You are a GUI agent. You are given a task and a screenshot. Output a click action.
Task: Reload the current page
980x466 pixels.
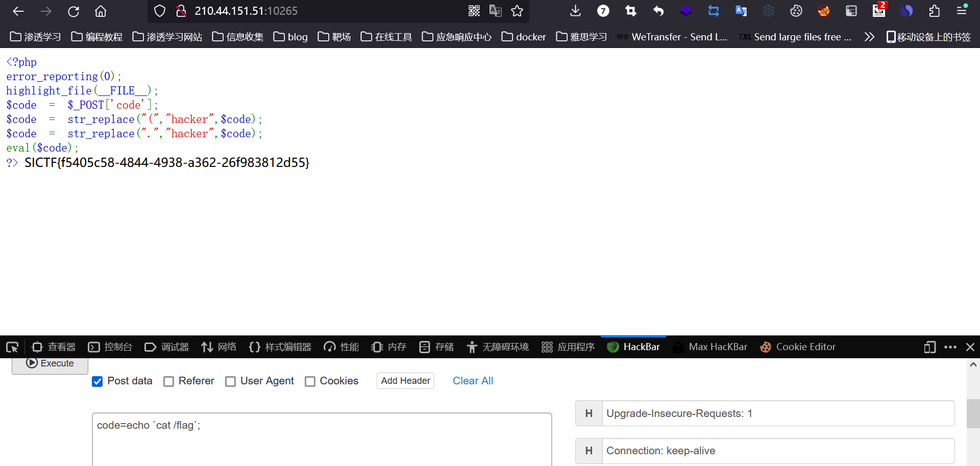tap(73, 11)
